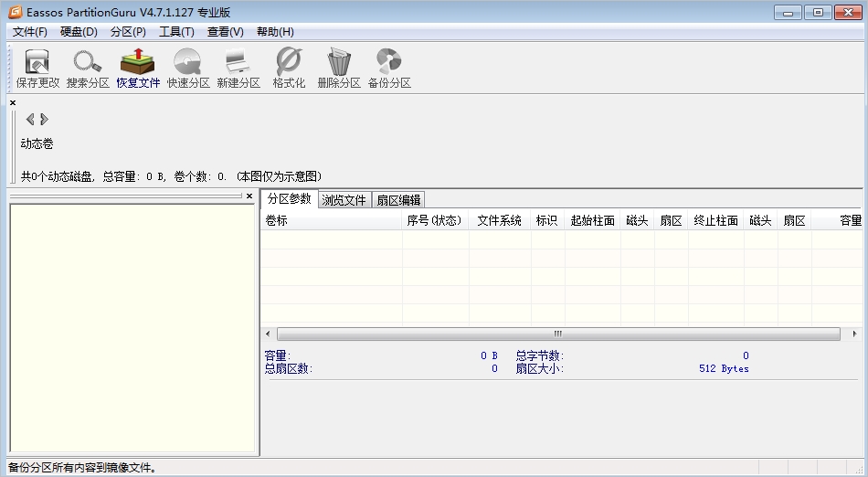Click the 总扇区数 label
This screenshot has height=477, width=868.
pyautogui.click(x=289, y=368)
